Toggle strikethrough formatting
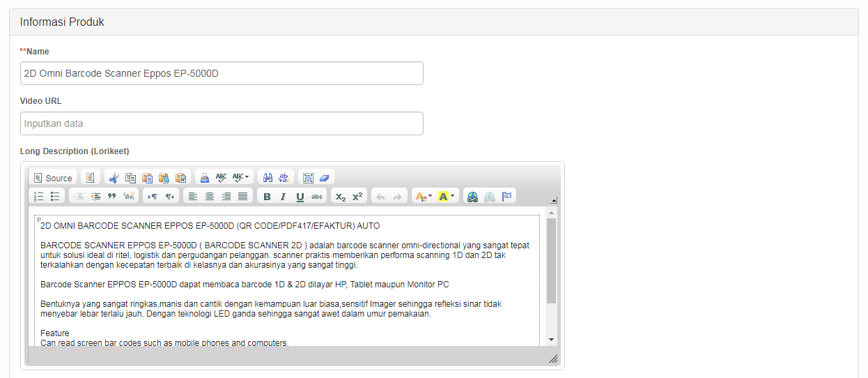Image resolution: width=868 pixels, height=378 pixels. (317, 197)
